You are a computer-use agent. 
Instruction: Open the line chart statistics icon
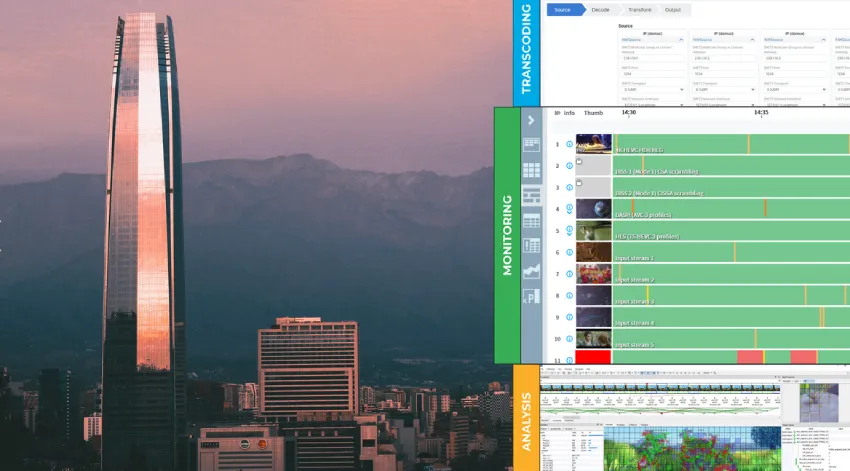point(531,270)
